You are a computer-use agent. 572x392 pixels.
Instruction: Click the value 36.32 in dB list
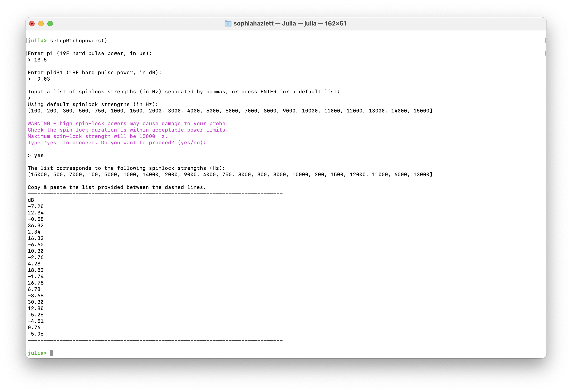click(x=36, y=225)
